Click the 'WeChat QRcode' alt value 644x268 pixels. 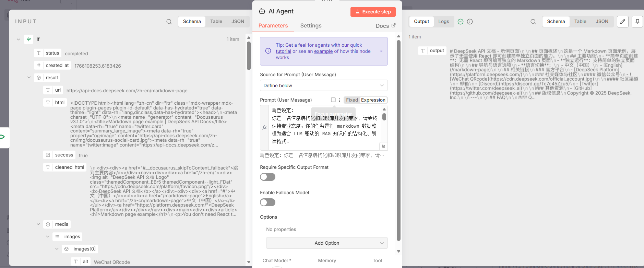tap(112, 262)
